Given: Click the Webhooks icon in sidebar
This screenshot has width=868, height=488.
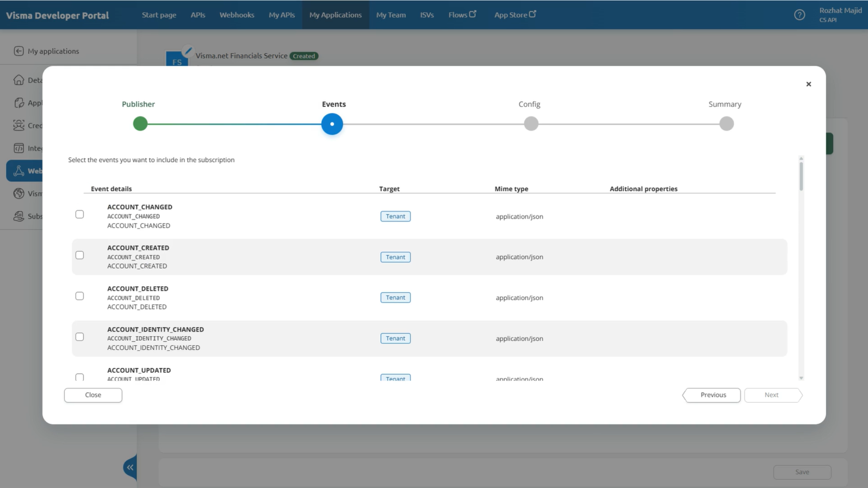Looking at the screenshot, I should [x=18, y=171].
